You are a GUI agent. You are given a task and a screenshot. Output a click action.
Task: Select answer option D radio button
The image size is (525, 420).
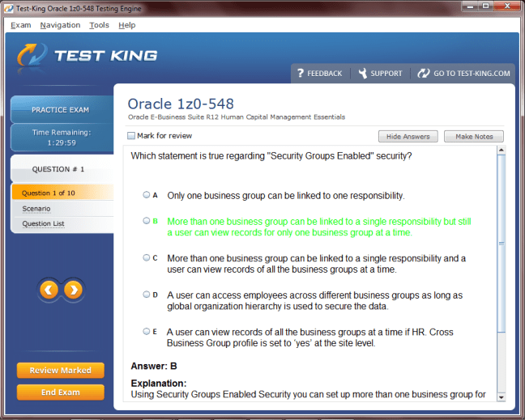click(x=147, y=295)
